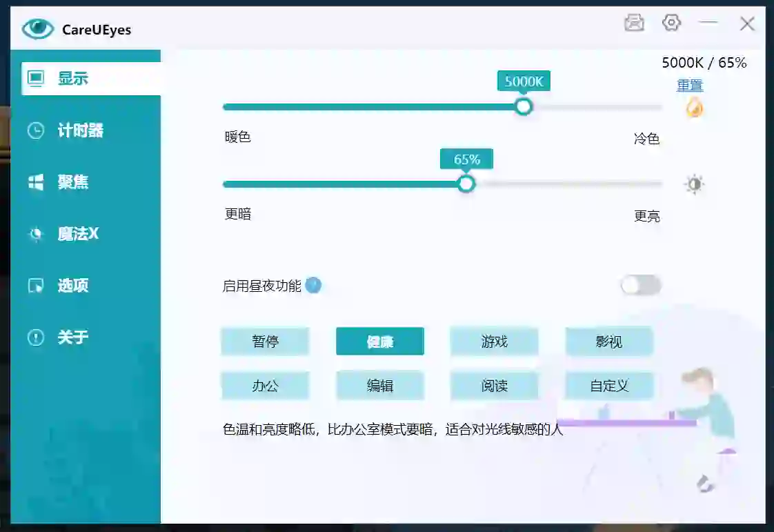Select the 魔法X sidebar icon

click(36, 234)
